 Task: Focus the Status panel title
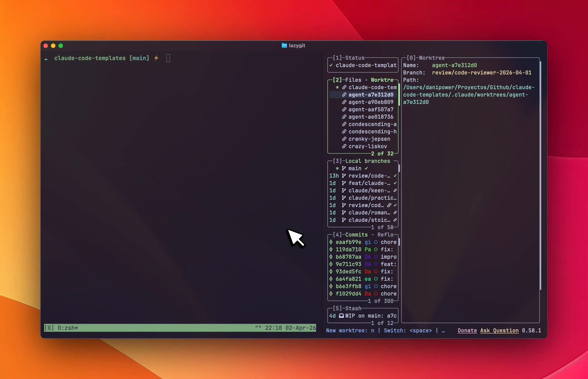click(355, 58)
